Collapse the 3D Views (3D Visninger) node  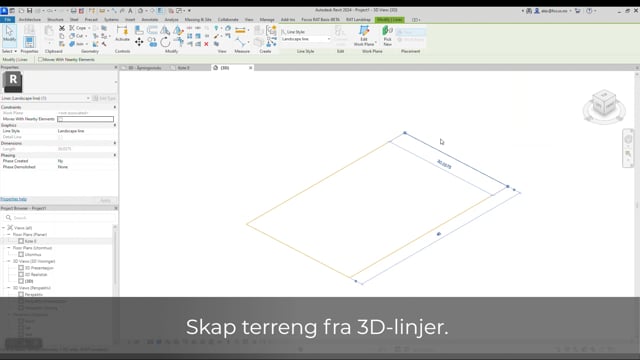tap(9, 261)
